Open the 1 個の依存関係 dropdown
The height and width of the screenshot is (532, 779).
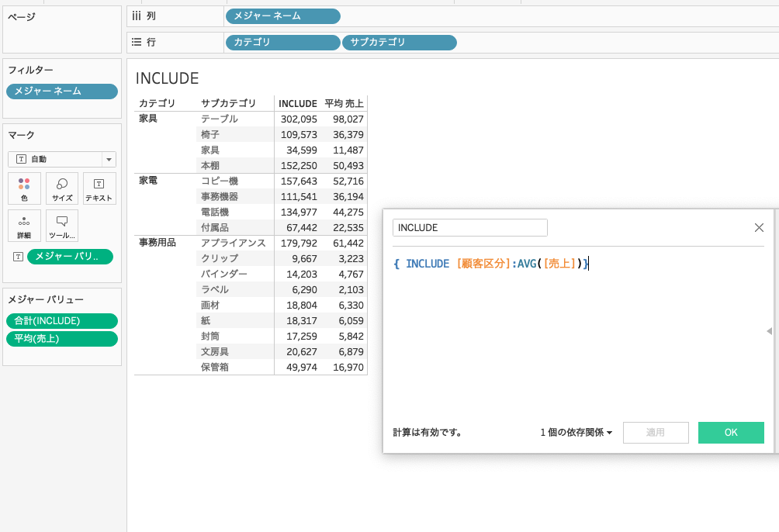[x=576, y=433]
